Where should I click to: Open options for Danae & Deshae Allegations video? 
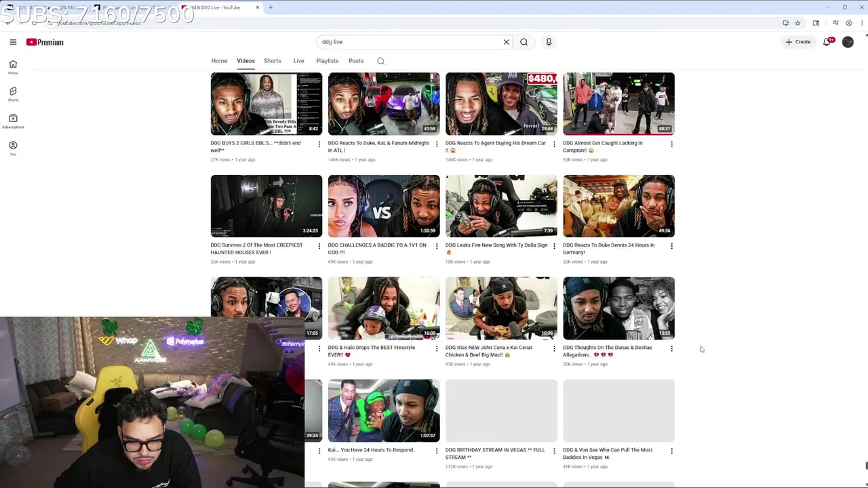coord(671,348)
